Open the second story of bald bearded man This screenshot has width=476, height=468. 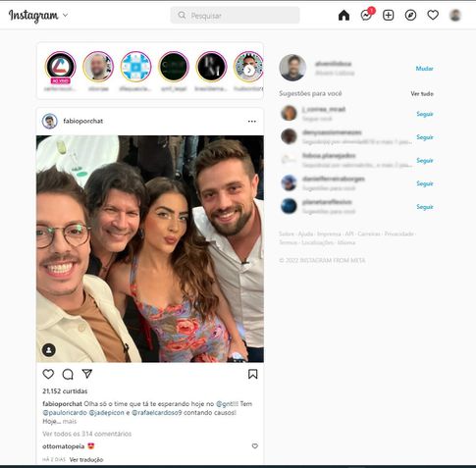pos(98,67)
